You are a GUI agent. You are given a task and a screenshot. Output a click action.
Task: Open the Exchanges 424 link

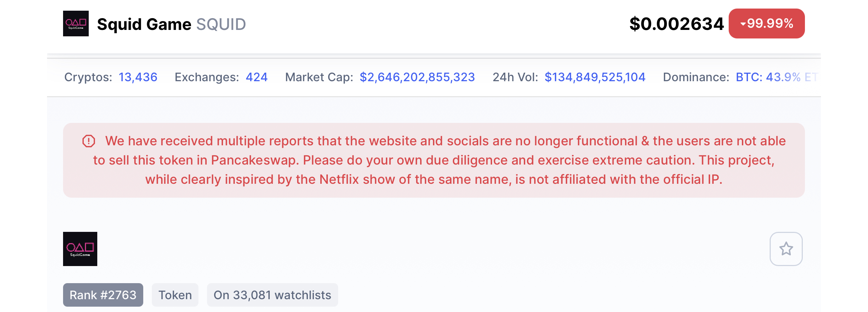257,77
